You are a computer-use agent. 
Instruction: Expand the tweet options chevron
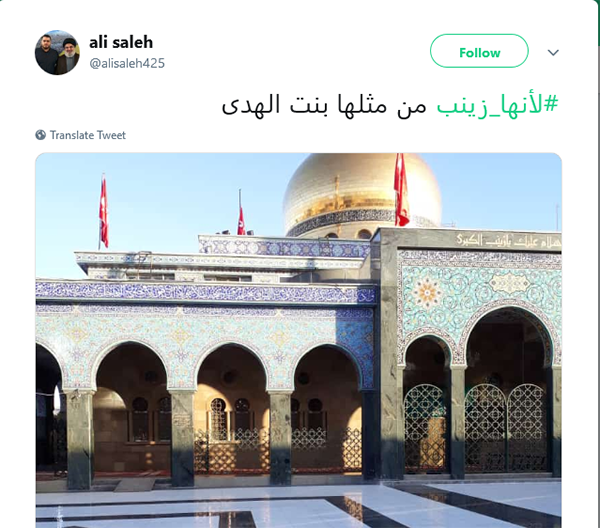[553, 52]
